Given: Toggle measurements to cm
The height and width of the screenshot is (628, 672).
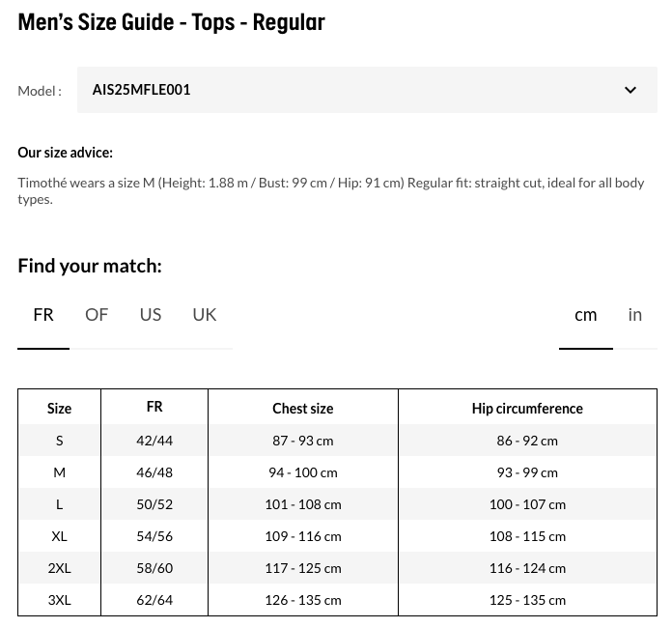Looking at the screenshot, I should (x=585, y=315).
